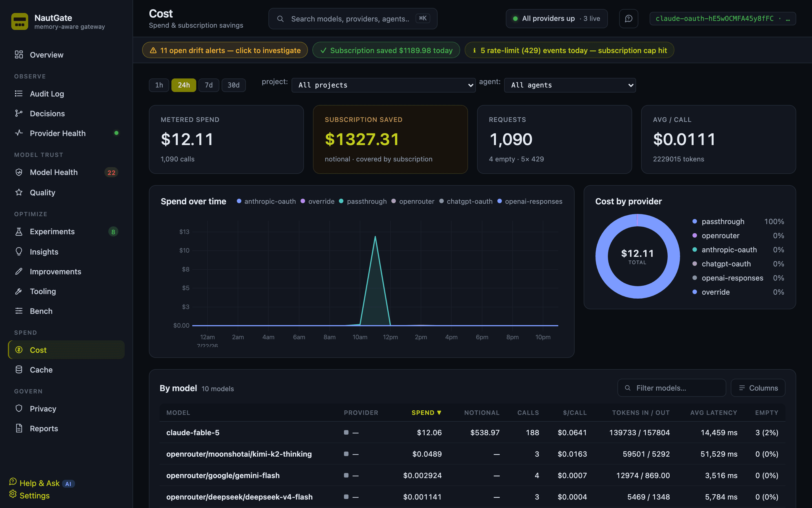Click the Insights lightbulb icon

[x=19, y=251]
